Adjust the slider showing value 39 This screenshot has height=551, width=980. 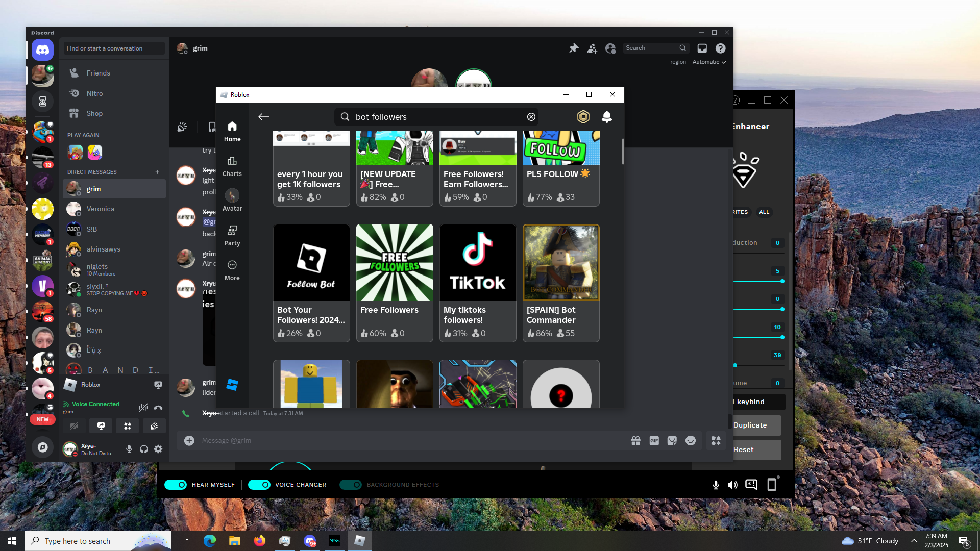click(x=735, y=365)
